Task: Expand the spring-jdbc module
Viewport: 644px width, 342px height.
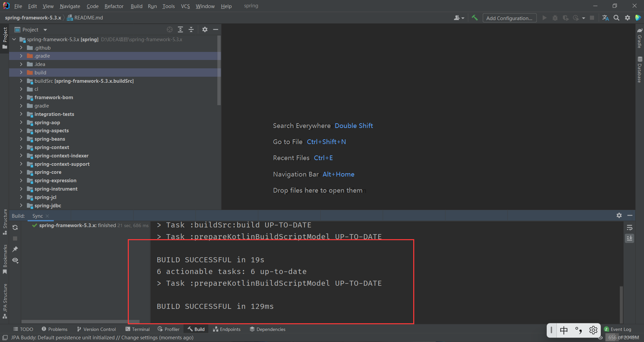Action: 21,205
